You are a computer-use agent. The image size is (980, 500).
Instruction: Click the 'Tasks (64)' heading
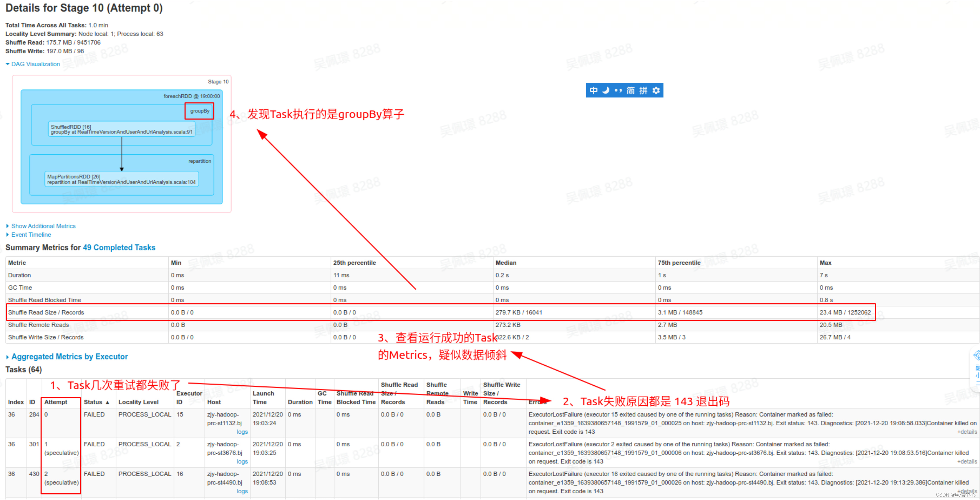[x=23, y=370]
